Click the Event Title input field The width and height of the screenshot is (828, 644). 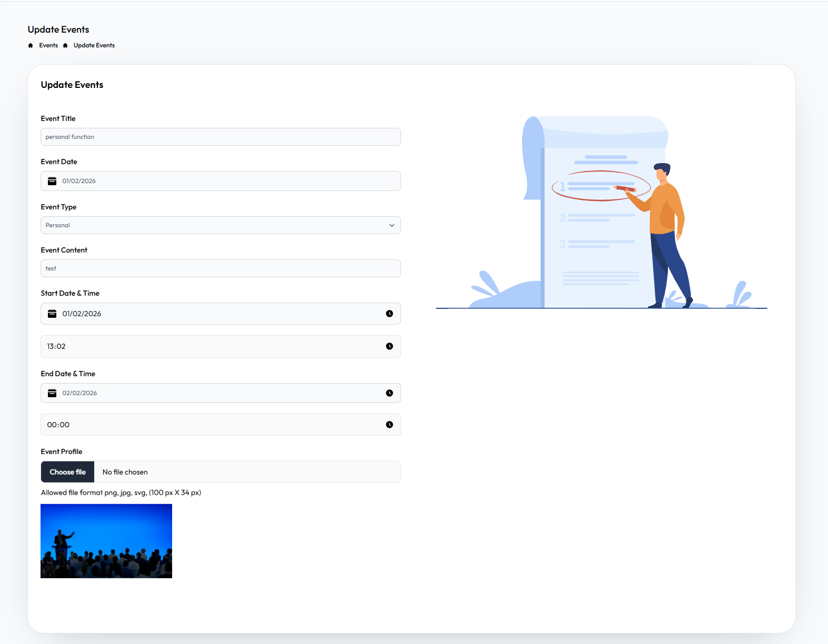(221, 137)
